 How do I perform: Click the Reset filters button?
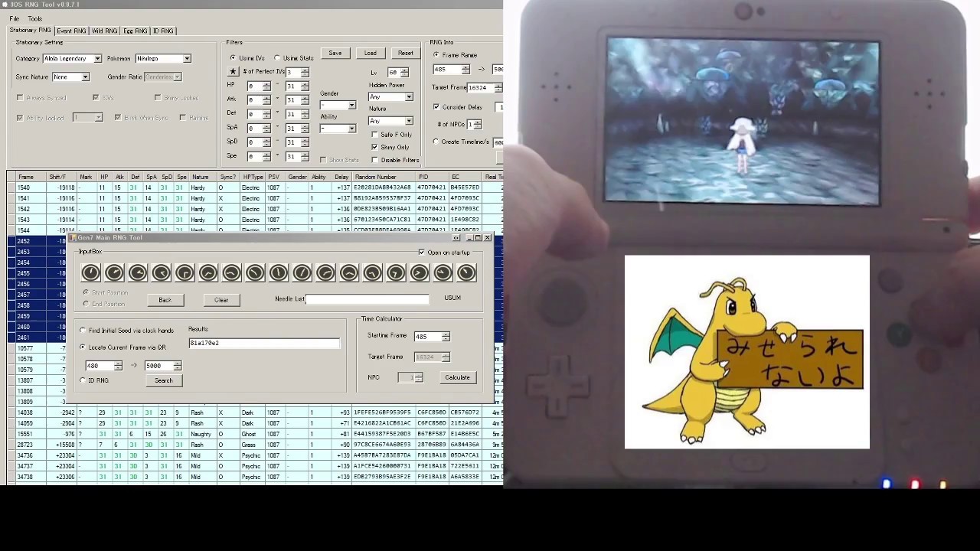[406, 53]
